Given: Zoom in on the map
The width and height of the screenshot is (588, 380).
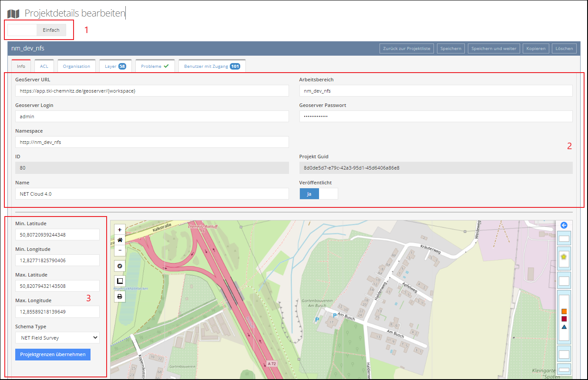Looking at the screenshot, I should pyautogui.click(x=120, y=230).
